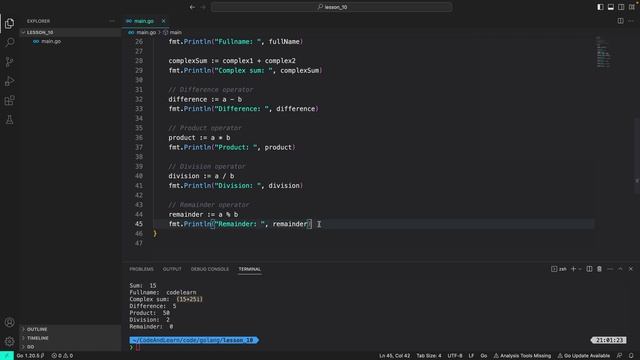640x360 pixels.
Task: Change the LF end of line sequence
Action: click(471, 356)
